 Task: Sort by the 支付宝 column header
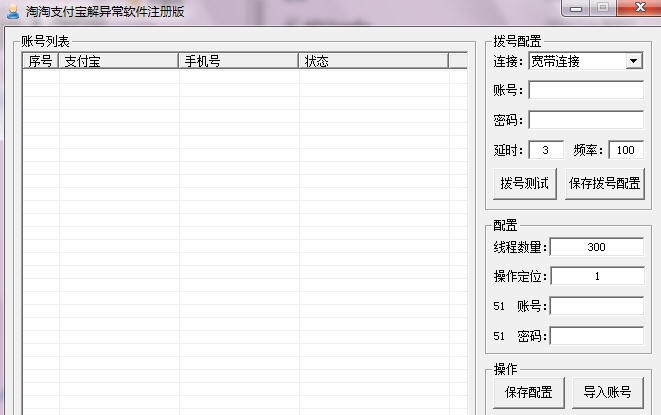118,61
